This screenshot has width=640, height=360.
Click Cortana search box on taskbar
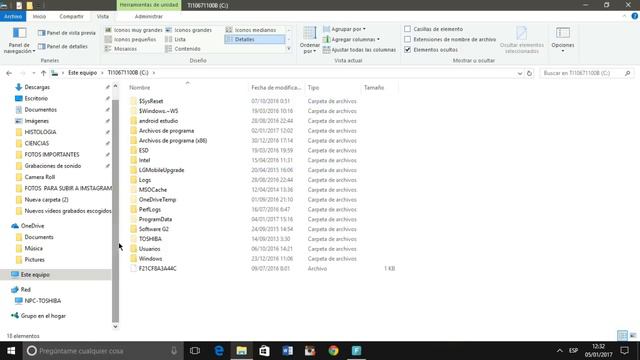pos(102,351)
